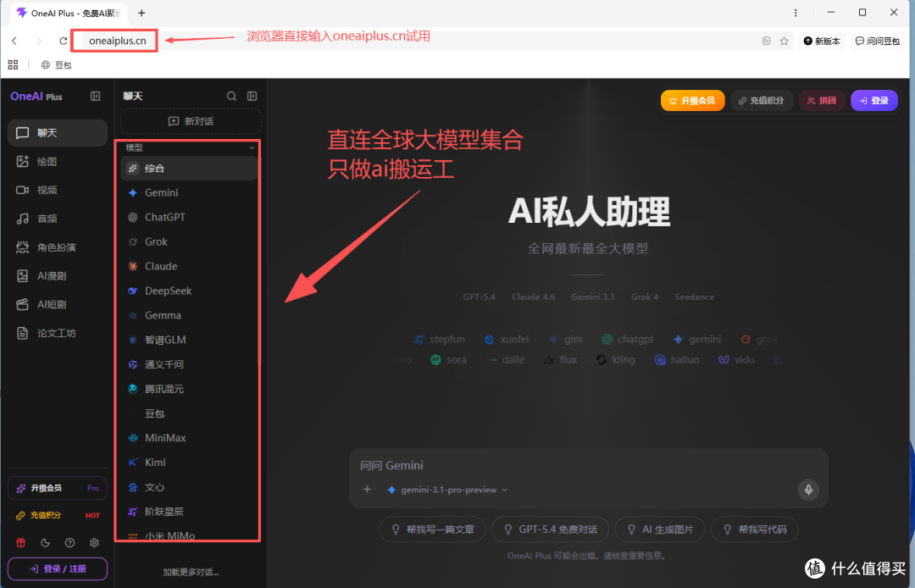Select 智谱GLM in the model list
Viewport: 915px width, 588px height.
pos(189,340)
